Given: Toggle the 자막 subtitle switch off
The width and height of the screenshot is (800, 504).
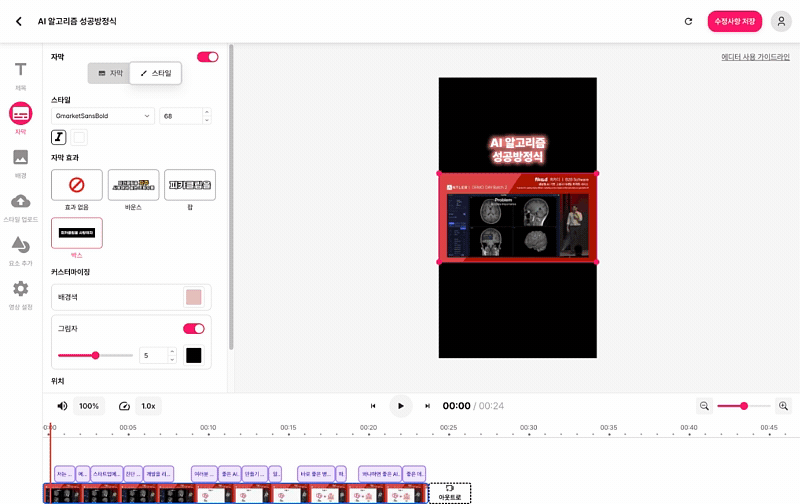Looking at the screenshot, I should point(208,57).
